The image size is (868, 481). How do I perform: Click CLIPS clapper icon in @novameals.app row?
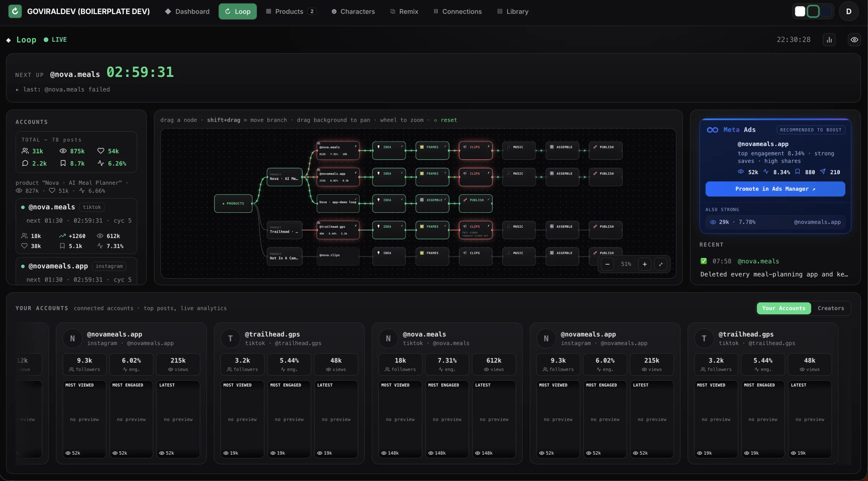click(465, 173)
